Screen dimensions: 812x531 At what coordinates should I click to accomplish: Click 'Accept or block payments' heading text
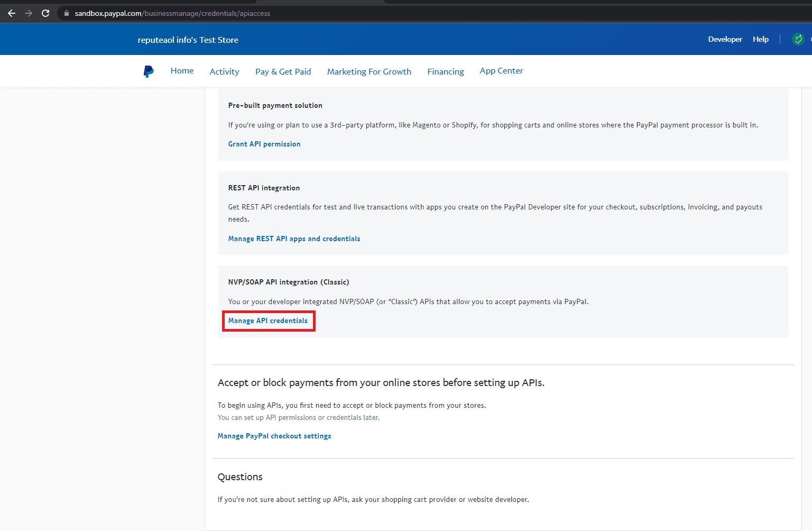click(381, 382)
